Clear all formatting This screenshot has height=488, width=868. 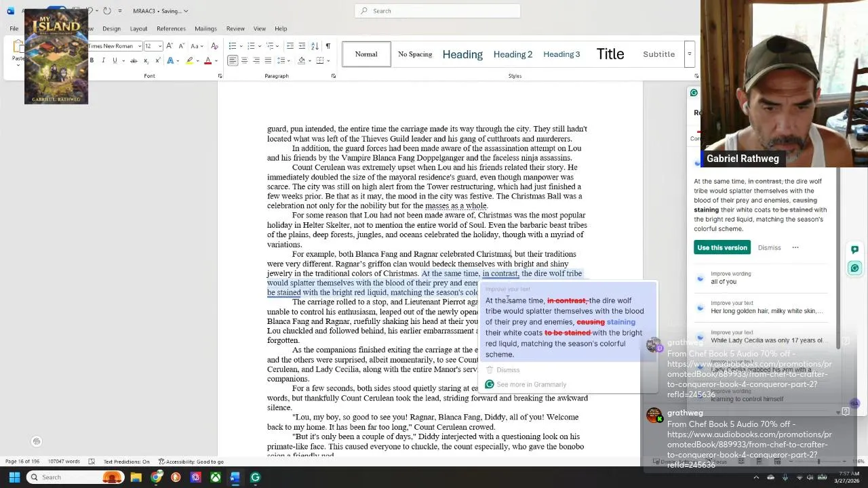pyautogui.click(x=214, y=46)
